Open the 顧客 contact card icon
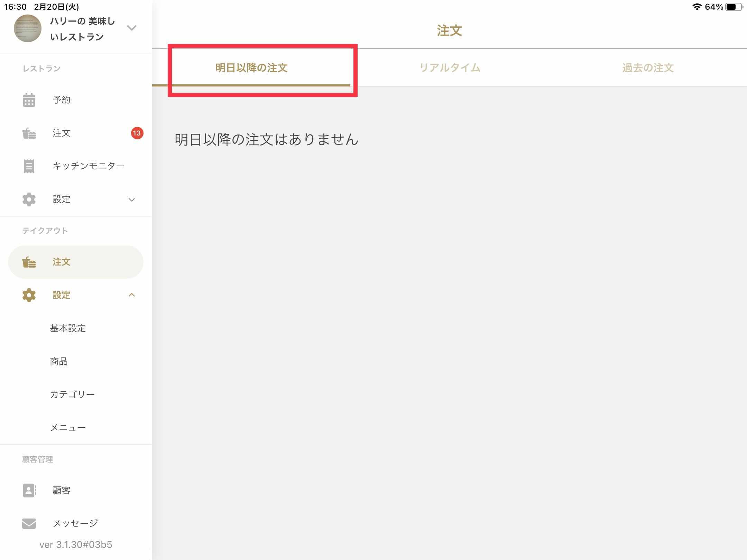Viewport: 747px width, 560px height. pyautogui.click(x=29, y=491)
